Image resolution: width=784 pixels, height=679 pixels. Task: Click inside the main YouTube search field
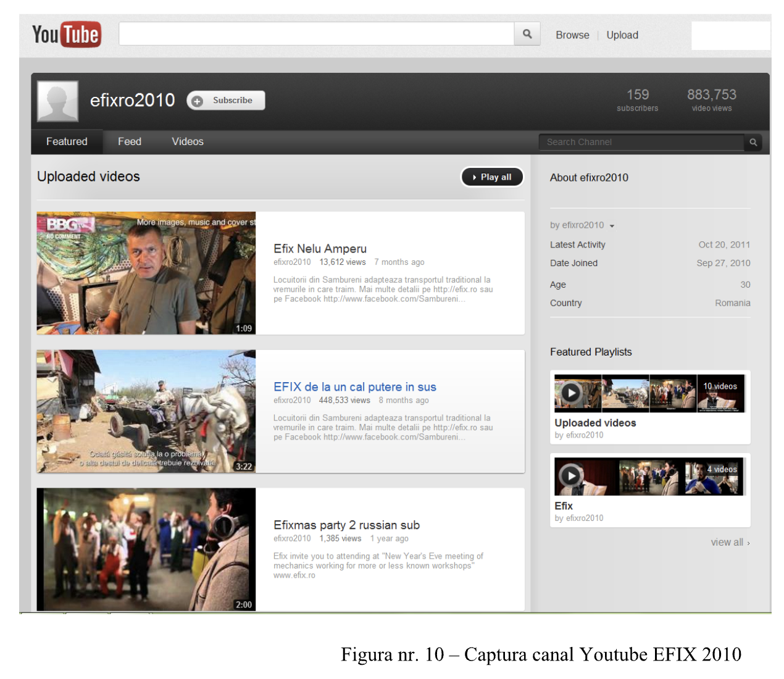coord(317,34)
